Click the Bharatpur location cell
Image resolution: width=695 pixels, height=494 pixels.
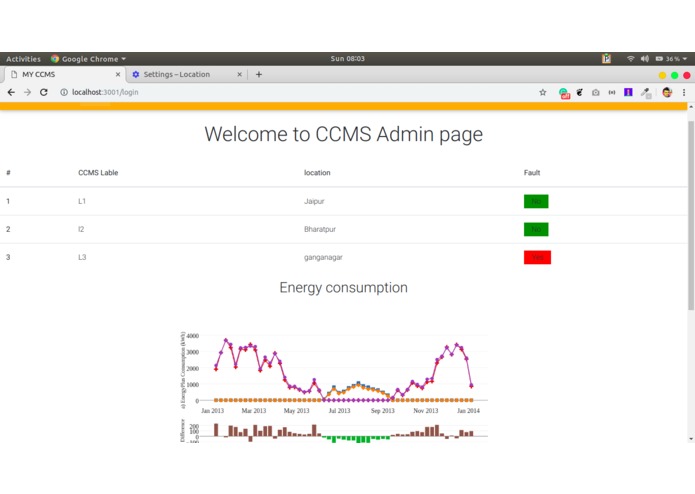point(320,229)
